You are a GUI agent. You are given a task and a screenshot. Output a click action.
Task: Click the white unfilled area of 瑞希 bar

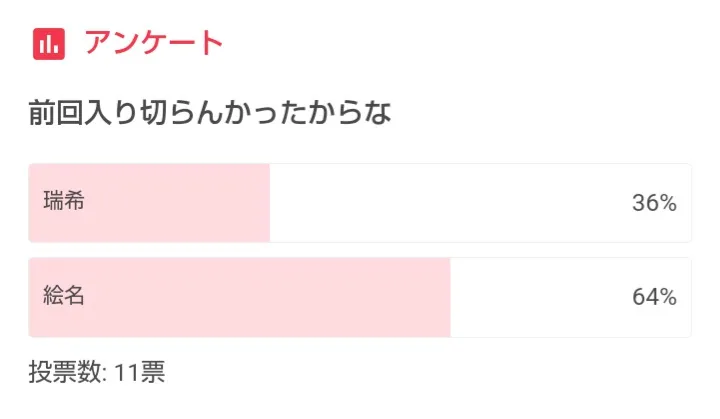(x=450, y=203)
